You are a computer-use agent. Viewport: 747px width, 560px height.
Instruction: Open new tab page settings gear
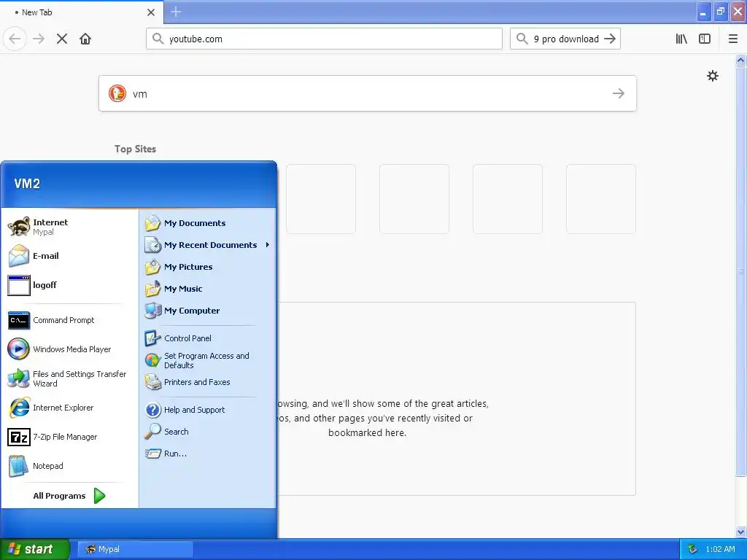[x=712, y=76]
